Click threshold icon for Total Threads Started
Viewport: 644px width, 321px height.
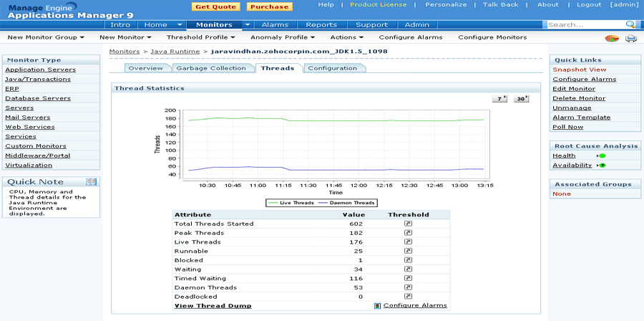[408, 224]
